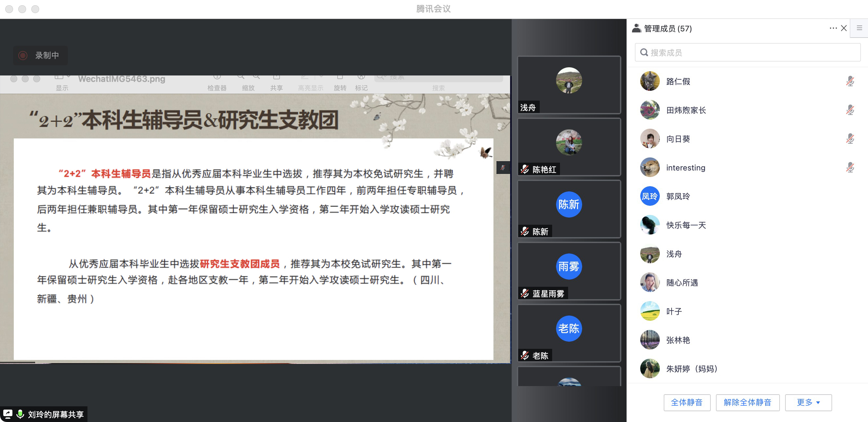Click the 陈新 blue avatar tile
The height and width of the screenshot is (422, 868).
point(568,204)
